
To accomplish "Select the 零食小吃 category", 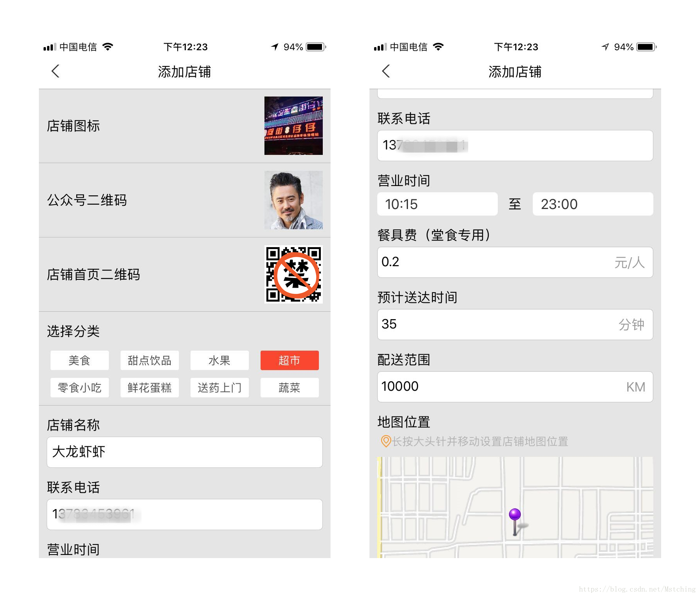I will coord(80,388).
